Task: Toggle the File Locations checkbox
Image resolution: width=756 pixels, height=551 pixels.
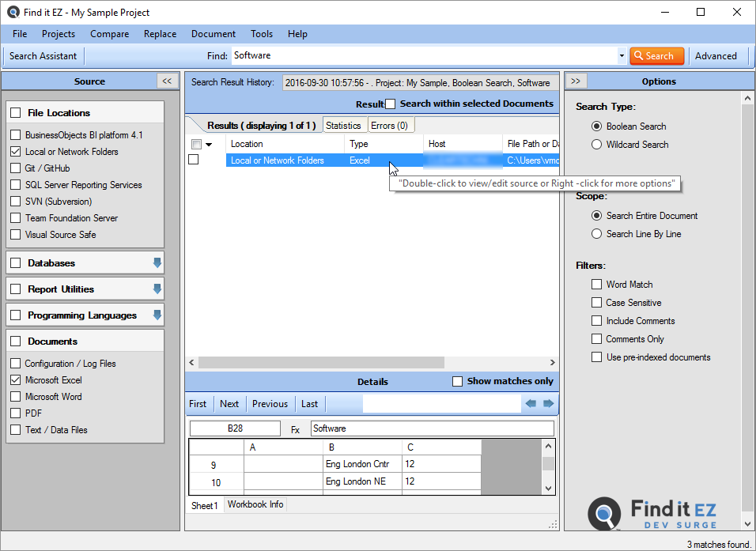Action: tap(16, 113)
